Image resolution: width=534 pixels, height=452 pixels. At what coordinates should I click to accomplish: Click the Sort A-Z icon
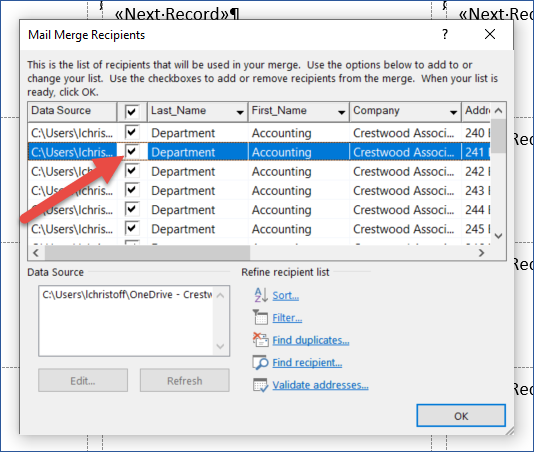261,295
